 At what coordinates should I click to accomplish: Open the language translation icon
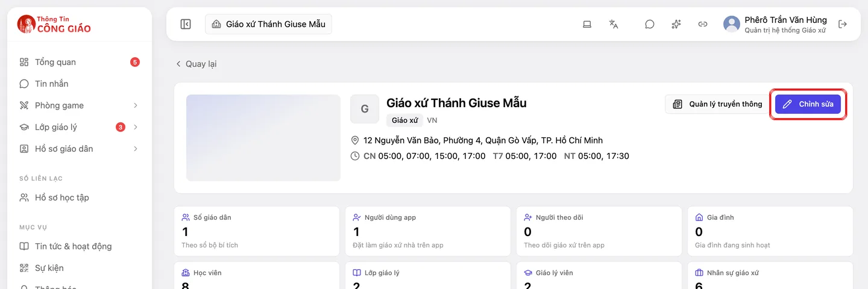pyautogui.click(x=614, y=24)
